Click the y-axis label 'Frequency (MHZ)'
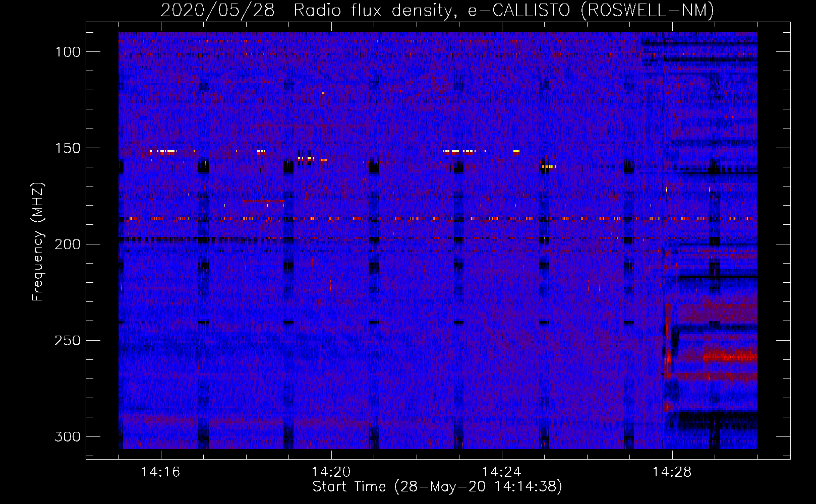 (x=38, y=241)
